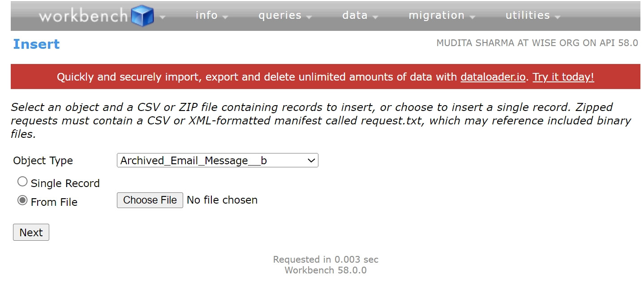Image resolution: width=644 pixels, height=298 pixels.
Task: Click the Try it today! link
Action: tap(563, 77)
